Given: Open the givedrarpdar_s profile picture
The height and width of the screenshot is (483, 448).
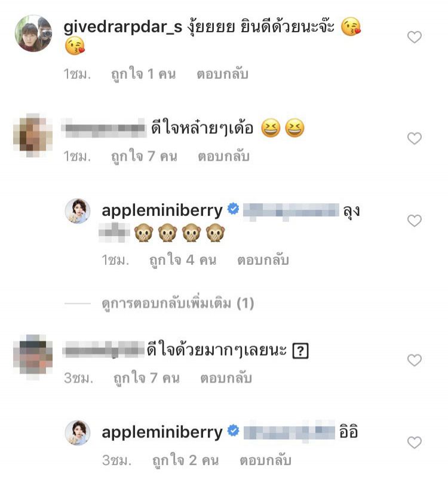Looking at the screenshot, I should click(33, 33).
